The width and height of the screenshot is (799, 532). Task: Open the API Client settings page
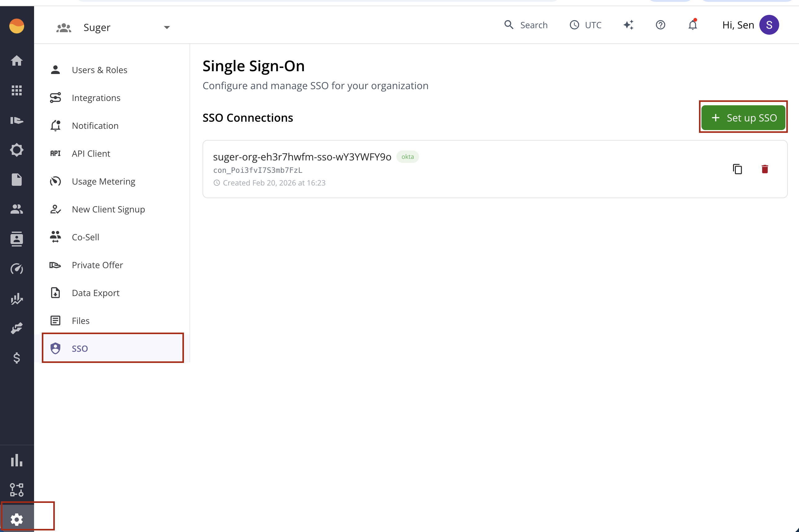coord(91,154)
